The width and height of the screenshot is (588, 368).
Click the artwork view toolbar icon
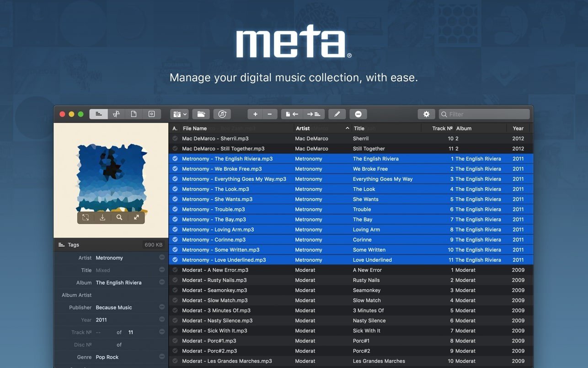[151, 114]
